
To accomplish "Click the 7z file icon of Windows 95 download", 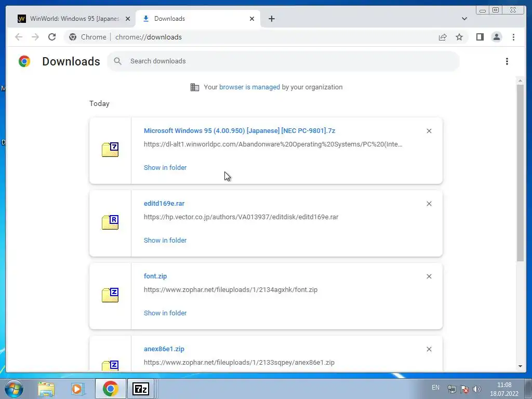I will tap(110, 150).
